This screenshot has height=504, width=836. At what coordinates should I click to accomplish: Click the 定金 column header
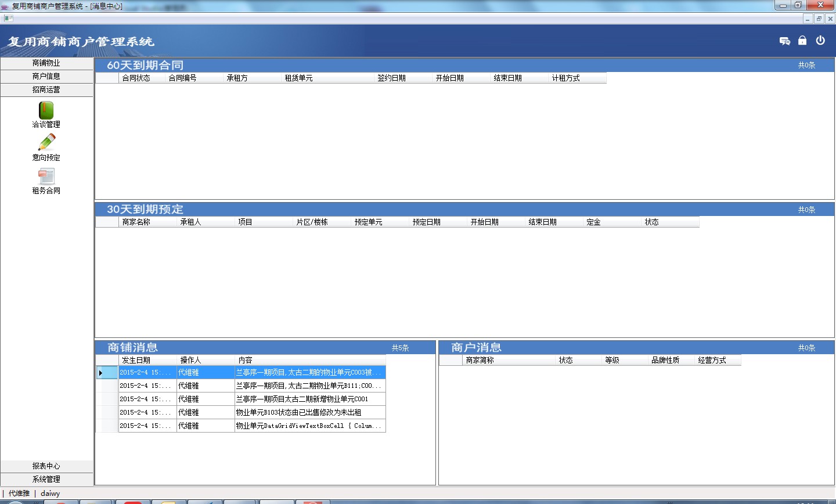pos(612,222)
